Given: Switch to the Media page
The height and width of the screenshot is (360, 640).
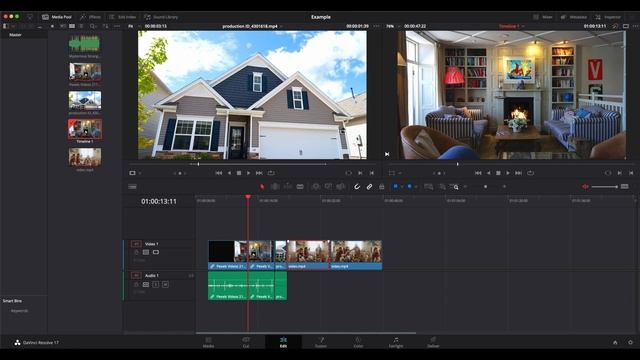Looking at the screenshot, I should coord(208,342).
